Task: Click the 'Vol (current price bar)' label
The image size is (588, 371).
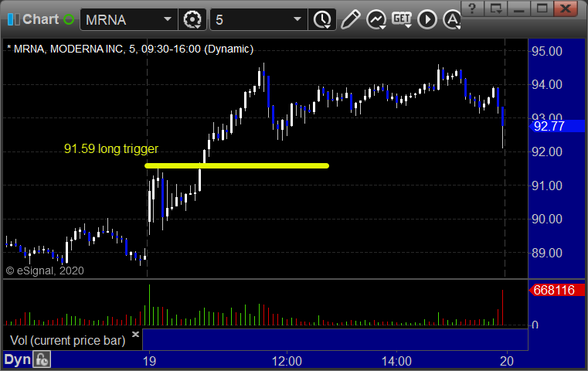Action: (67, 341)
